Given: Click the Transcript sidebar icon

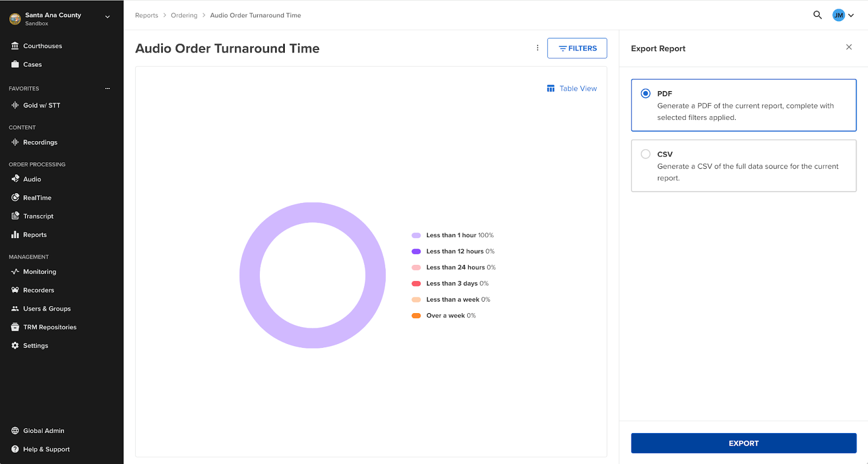Looking at the screenshot, I should click(15, 216).
